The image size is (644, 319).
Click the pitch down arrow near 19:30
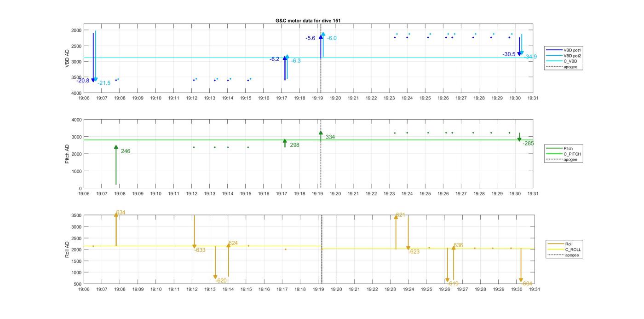[x=519, y=137]
